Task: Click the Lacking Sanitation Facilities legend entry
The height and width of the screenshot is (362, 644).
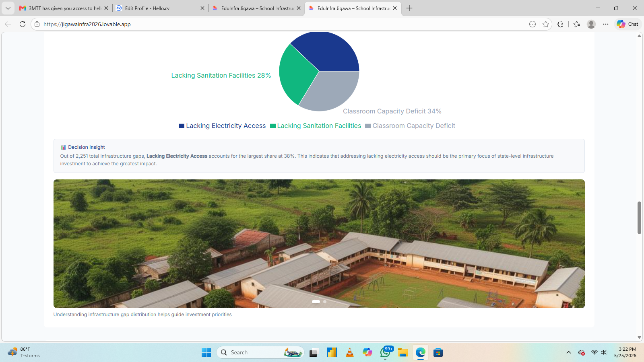Action: [316, 126]
